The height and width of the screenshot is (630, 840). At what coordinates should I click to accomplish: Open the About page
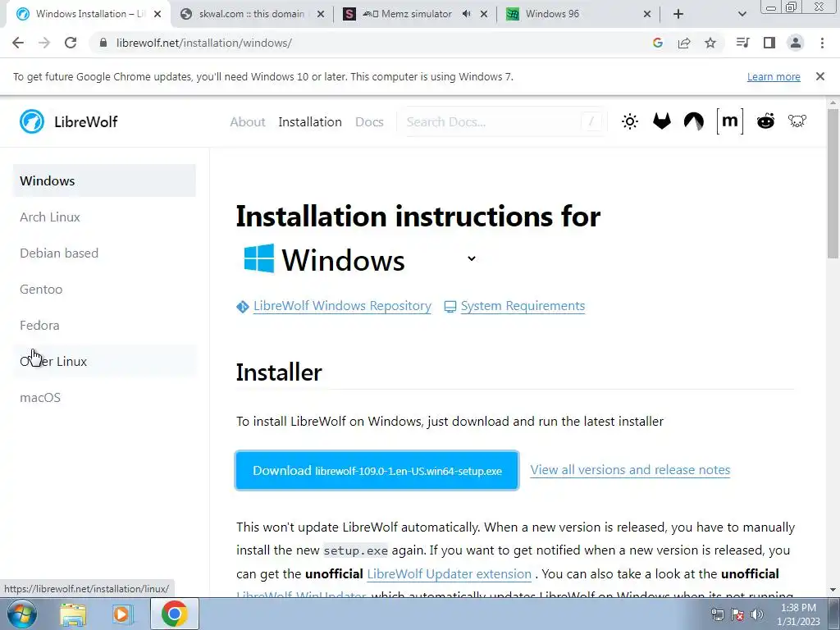[248, 122]
